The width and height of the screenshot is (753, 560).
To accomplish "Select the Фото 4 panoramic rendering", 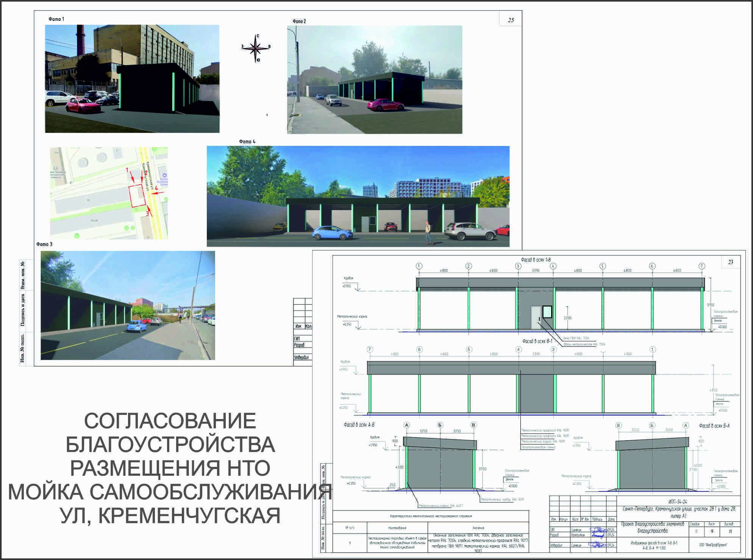I will click(x=358, y=196).
